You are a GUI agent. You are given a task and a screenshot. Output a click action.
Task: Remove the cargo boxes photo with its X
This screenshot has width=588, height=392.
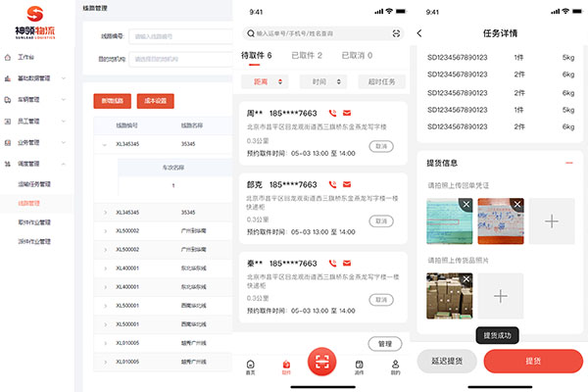click(x=466, y=279)
